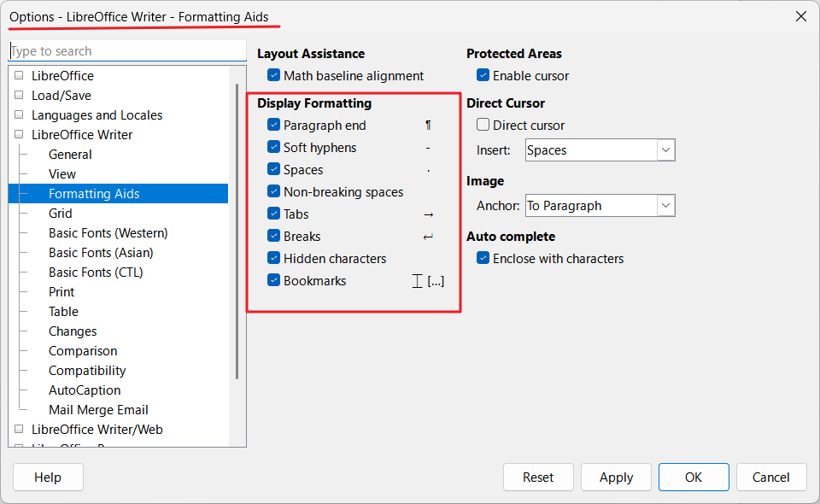Viewport: 820px width, 504px height.
Task: Toggle Bookmarks checkbox
Action: coord(273,280)
